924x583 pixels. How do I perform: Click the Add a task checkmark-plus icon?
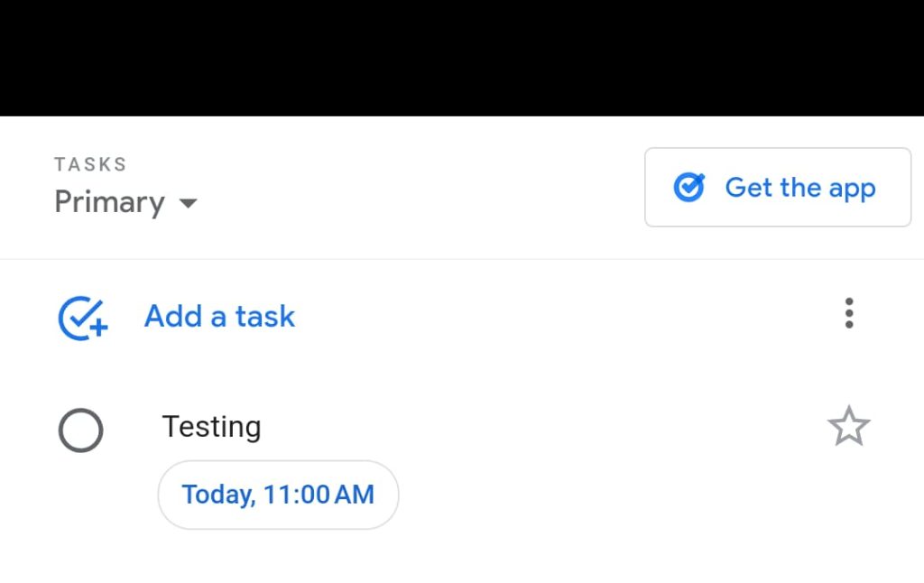(82, 318)
